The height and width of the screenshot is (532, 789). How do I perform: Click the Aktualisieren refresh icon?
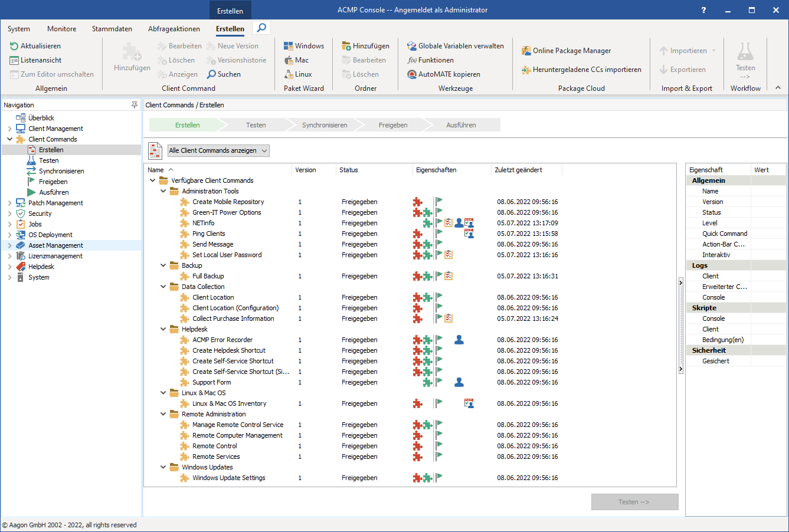(14, 46)
